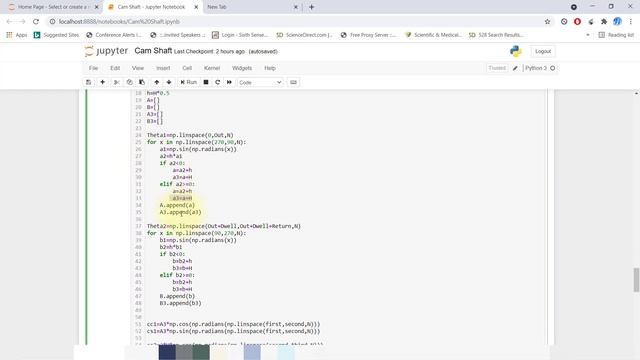Open Free Proxy Server bookmark
This screenshot has width=640, height=360.
pyautogui.click(x=368, y=35)
